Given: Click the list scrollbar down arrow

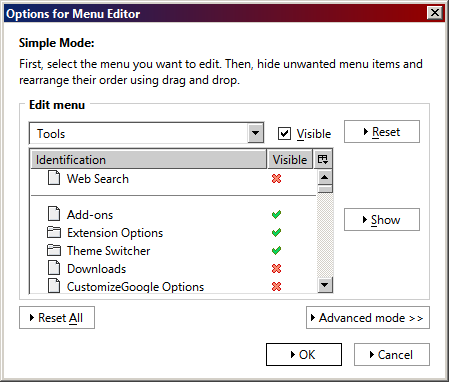Looking at the screenshot, I should [325, 285].
